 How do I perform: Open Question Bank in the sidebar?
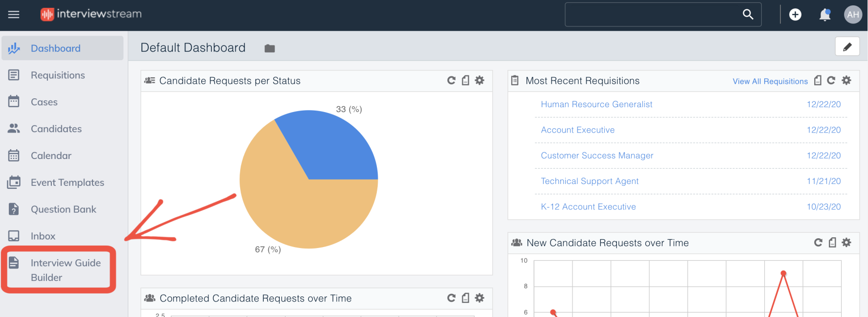click(x=63, y=209)
